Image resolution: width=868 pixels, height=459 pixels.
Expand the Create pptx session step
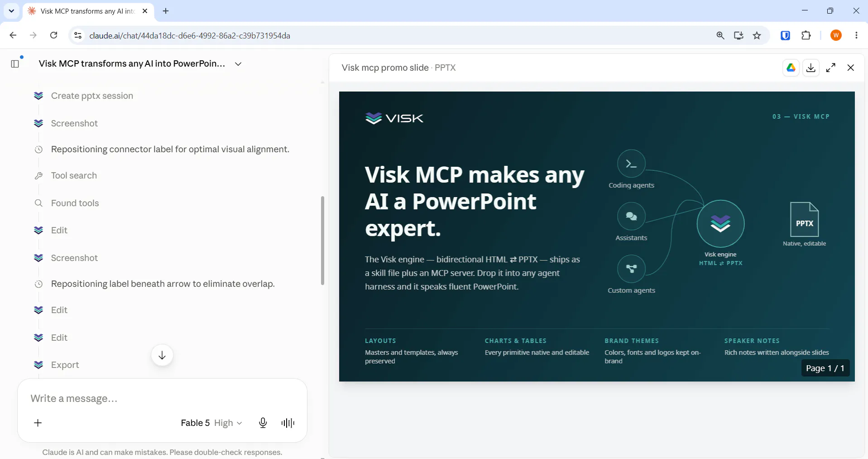coord(92,96)
